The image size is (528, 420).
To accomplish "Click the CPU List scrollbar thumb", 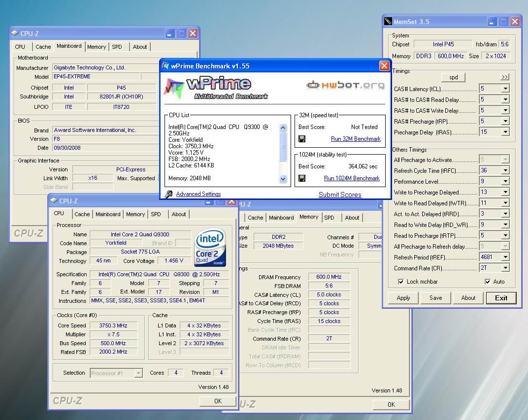I will pyautogui.click(x=283, y=147).
